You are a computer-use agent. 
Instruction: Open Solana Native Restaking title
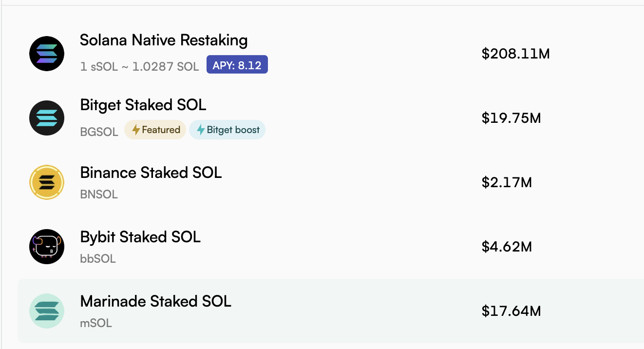coord(164,40)
